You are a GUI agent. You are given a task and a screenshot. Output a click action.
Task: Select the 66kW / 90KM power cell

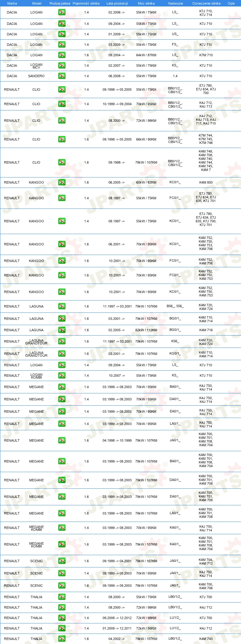point(146,139)
